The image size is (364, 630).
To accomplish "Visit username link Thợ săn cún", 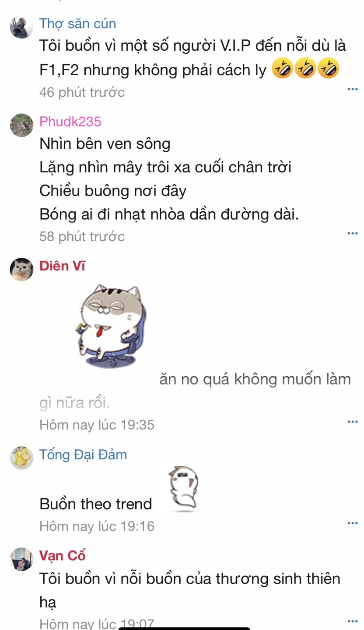I will [x=77, y=23].
